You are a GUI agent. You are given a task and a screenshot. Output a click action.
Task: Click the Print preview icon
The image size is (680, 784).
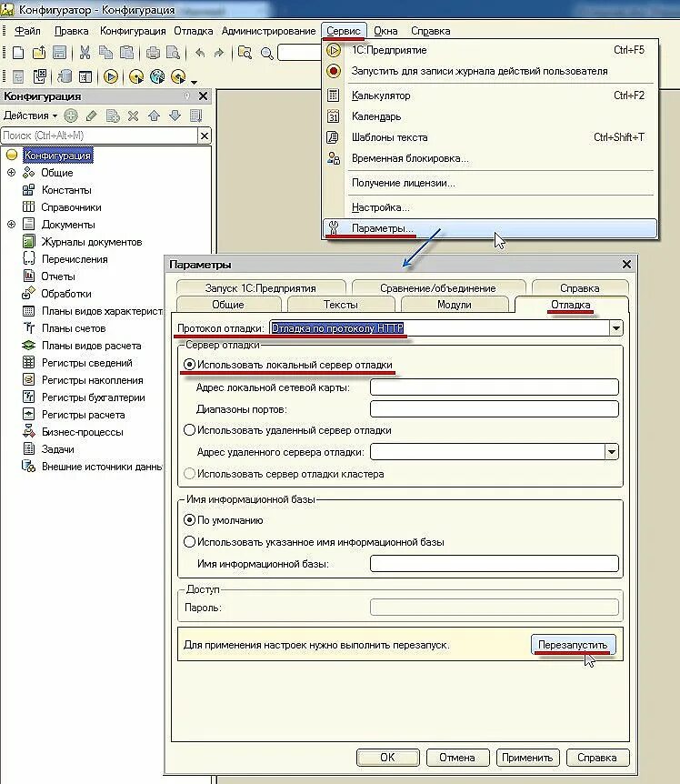[173, 52]
